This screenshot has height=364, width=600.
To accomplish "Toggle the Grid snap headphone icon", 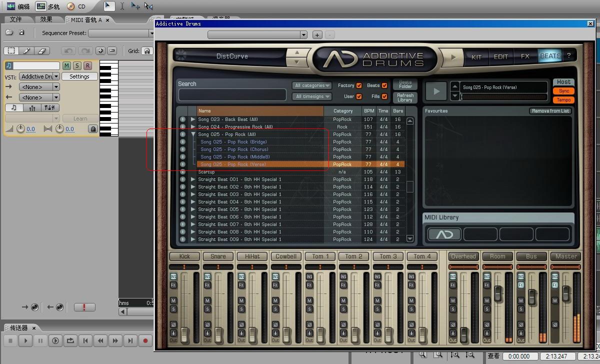I will tap(147, 50).
